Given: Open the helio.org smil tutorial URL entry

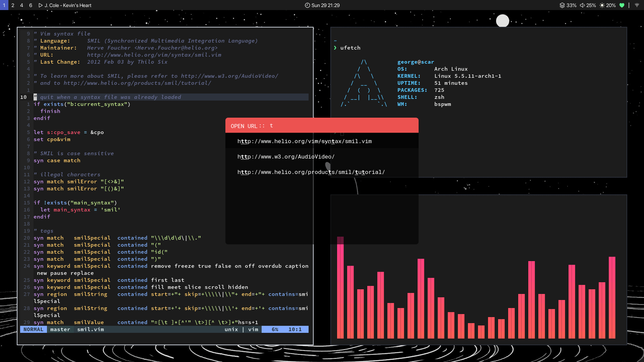Looking at the screenshot, I should coord(322,172).
